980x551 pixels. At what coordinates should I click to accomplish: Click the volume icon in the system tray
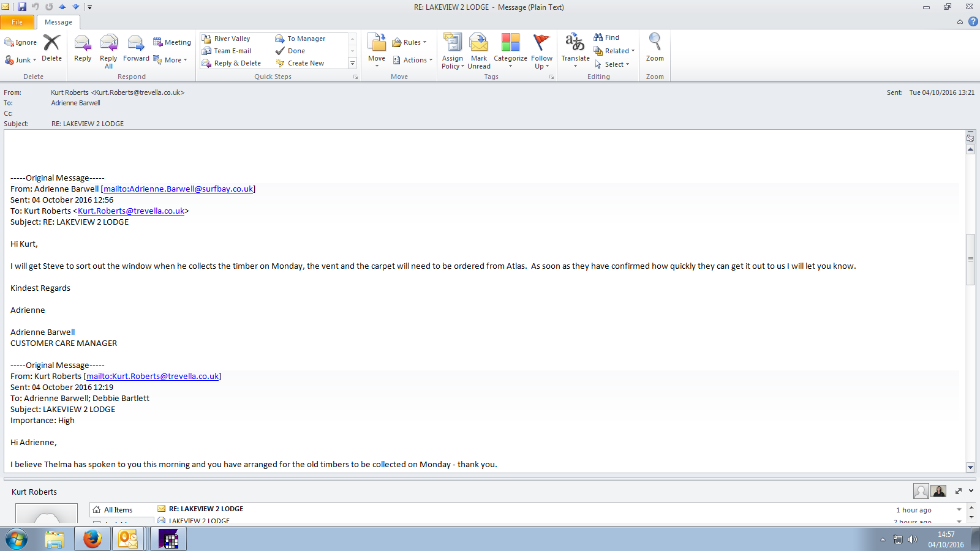click(913, 539)
